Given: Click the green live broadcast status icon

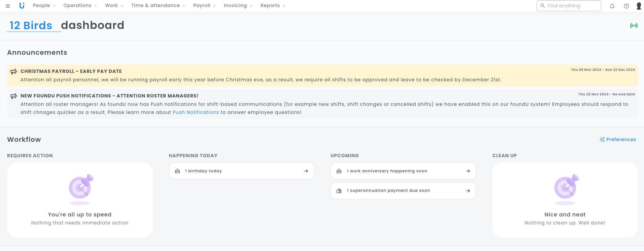Looking at the screenshot, I should (x=634, y=26).
